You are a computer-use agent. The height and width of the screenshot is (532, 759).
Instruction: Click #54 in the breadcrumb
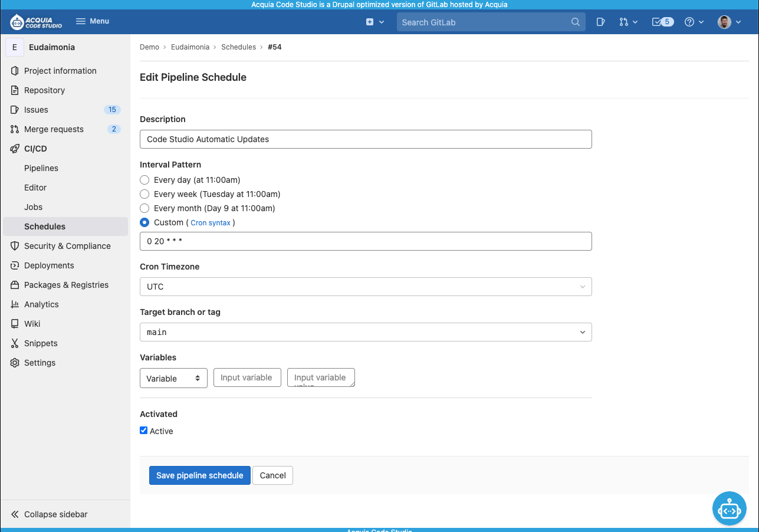click(275, 47)
